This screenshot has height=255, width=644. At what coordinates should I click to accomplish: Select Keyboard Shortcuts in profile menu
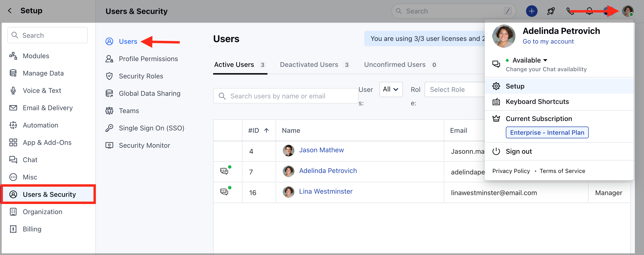click(537, 102)
